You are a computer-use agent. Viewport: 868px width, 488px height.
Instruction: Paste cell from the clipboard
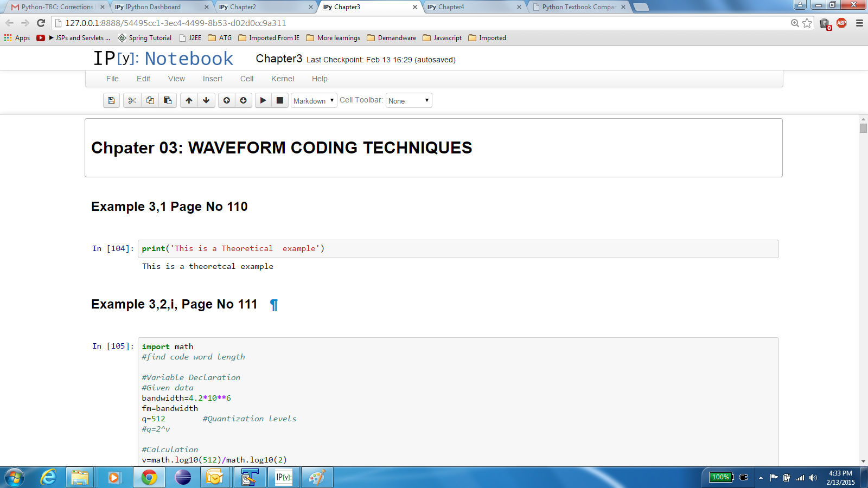pos(168,100)
